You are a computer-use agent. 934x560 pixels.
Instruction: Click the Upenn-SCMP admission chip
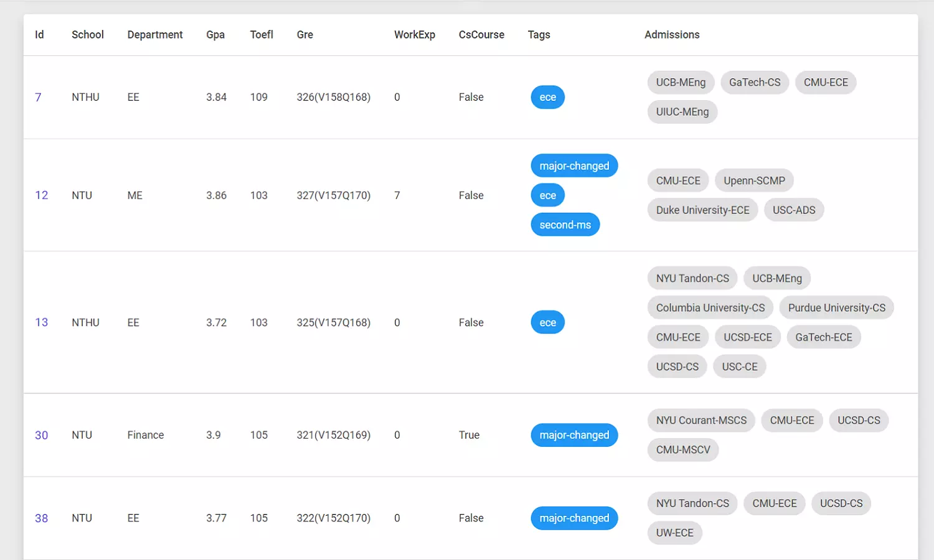click(x=753, y=180)
